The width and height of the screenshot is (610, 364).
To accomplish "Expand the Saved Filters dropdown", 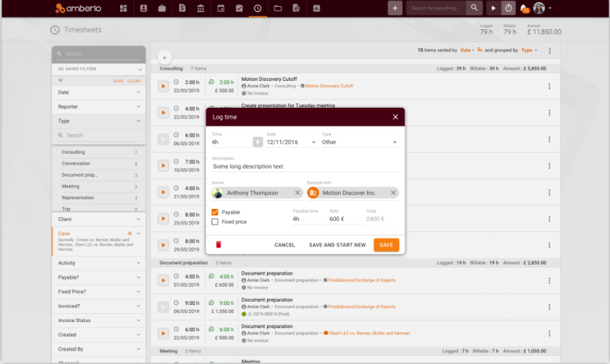I will point(99,69).
